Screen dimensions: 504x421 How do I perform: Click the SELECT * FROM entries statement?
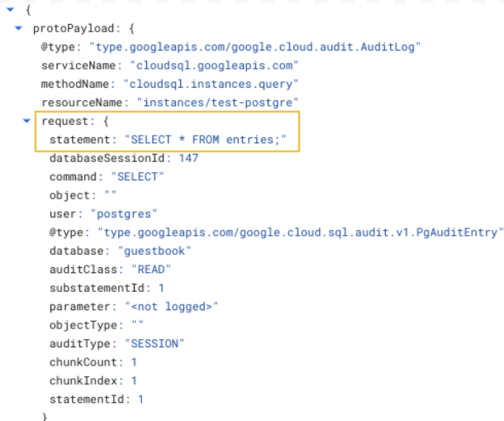[x=205, y=140]
